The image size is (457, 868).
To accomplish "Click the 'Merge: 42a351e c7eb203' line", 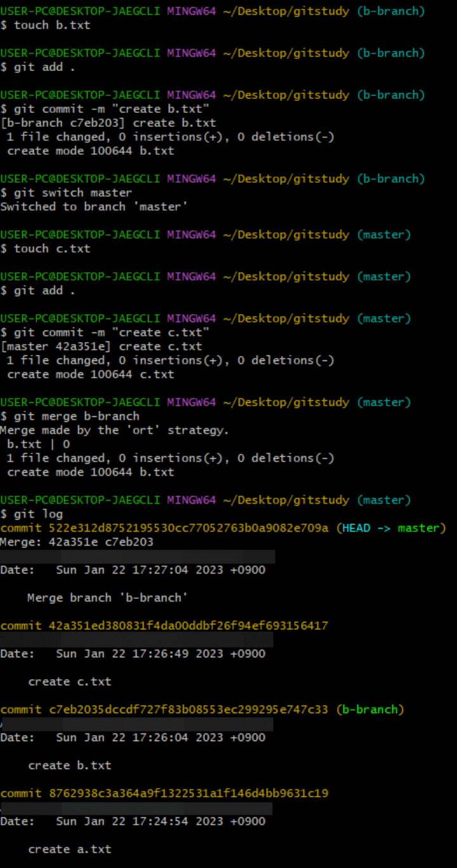I will point(77,542).
